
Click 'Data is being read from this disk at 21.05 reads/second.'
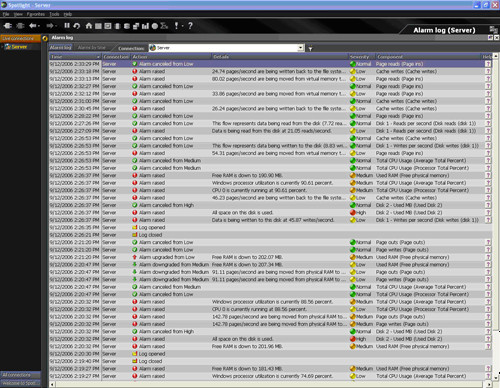coord(272,131)
